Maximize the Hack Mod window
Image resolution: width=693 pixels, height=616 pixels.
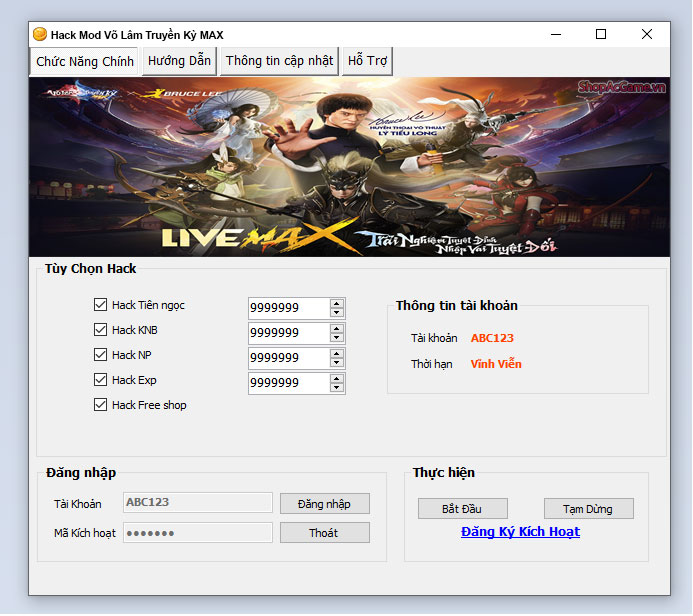click(x=601, y=34)
